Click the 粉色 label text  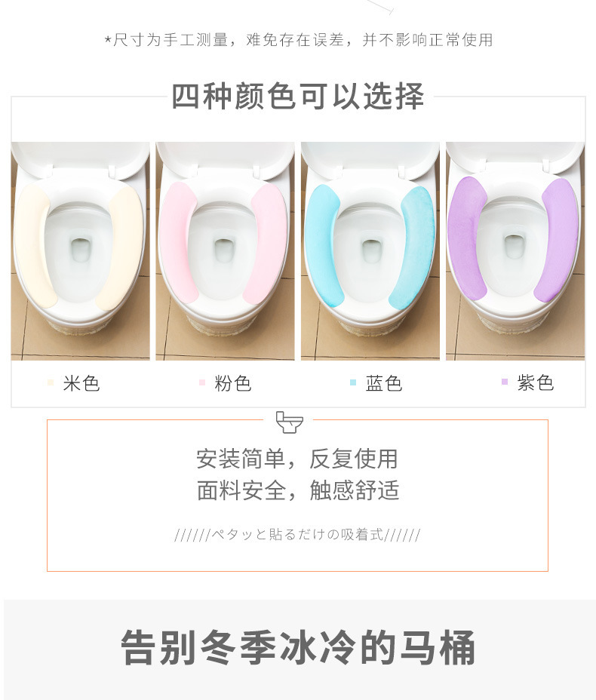232,383
